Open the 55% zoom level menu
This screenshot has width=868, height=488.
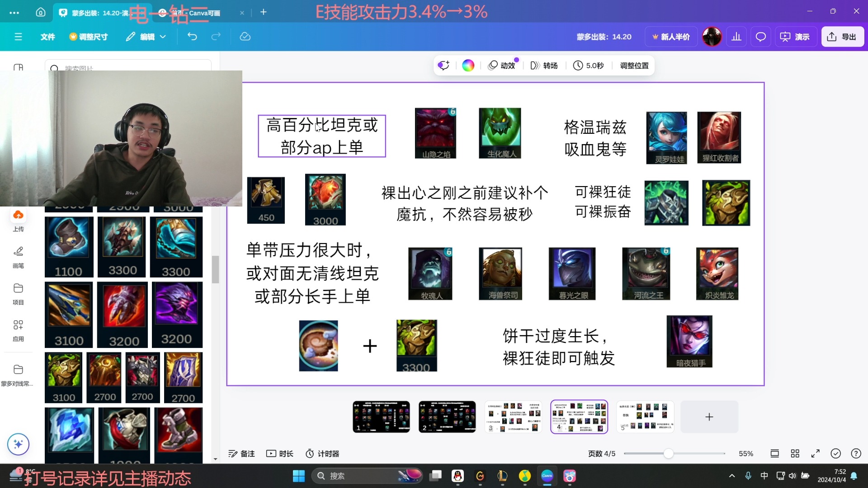tap(746, 454)
